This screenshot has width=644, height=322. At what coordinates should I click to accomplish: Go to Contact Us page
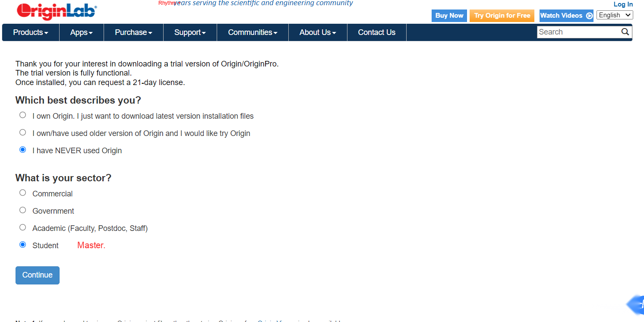click(377, 32)
